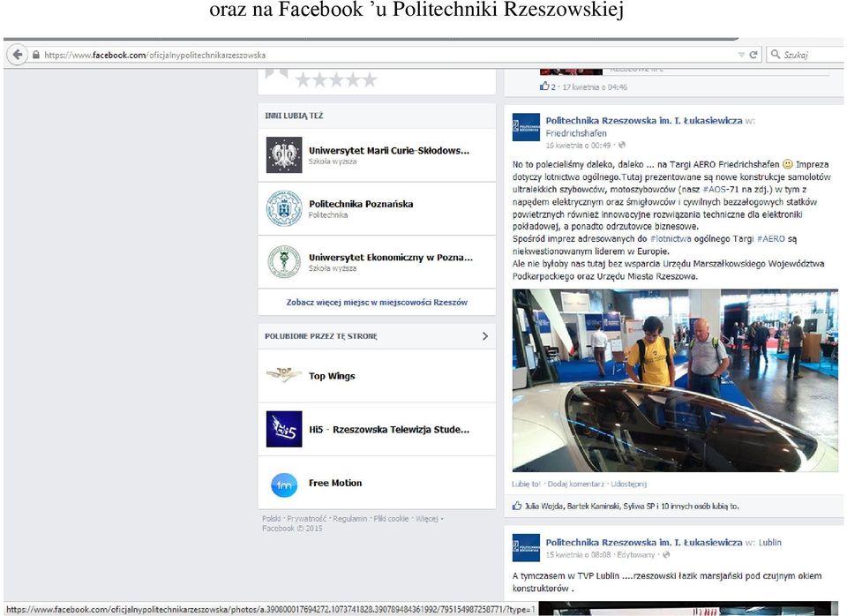The width and height of the screenshot is (847, 616).
Task: Open Bartek Kaminski profile link
Action: coord(593,507)
